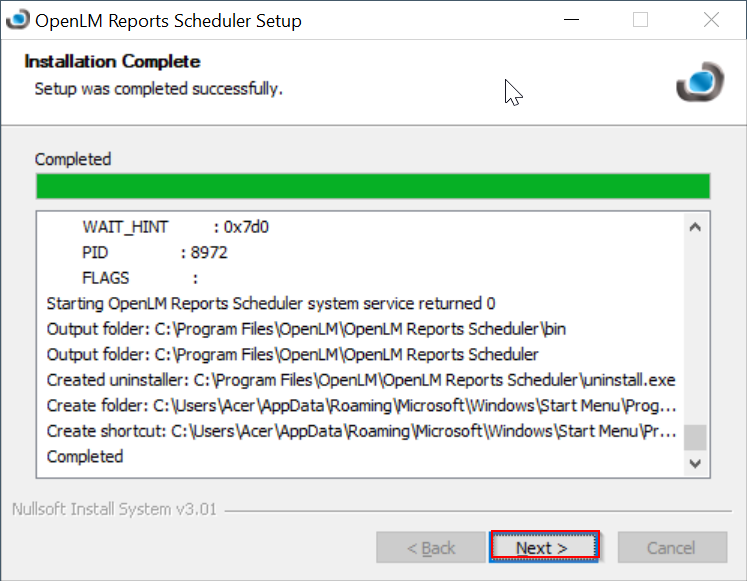
Task: Click the greyed-out maximize window button
Action: point(641,20)
